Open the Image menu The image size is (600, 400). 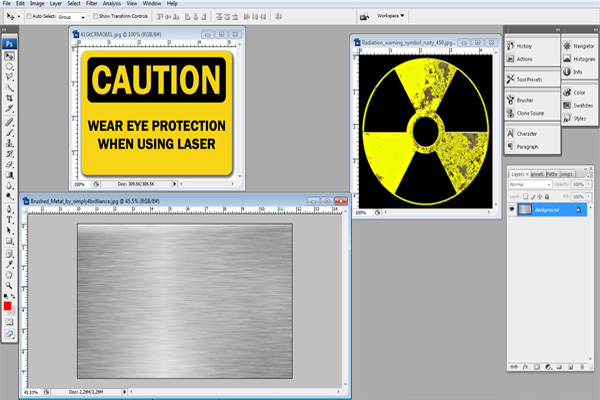37,3
